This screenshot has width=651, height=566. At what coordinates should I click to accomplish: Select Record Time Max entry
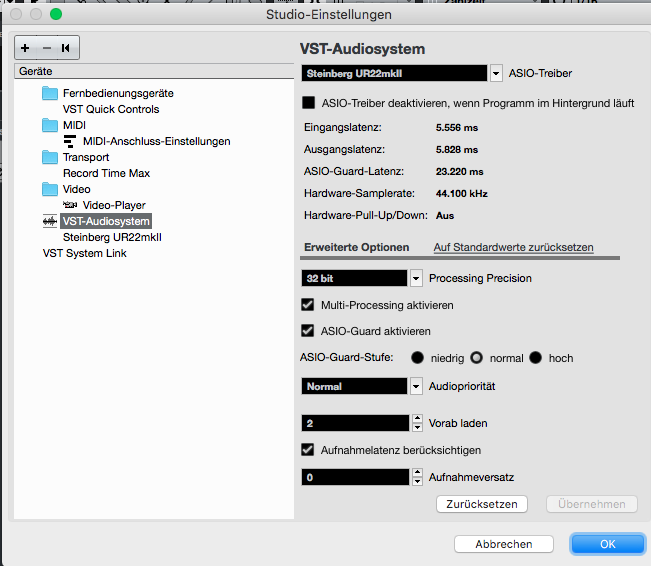pos(106,173)
